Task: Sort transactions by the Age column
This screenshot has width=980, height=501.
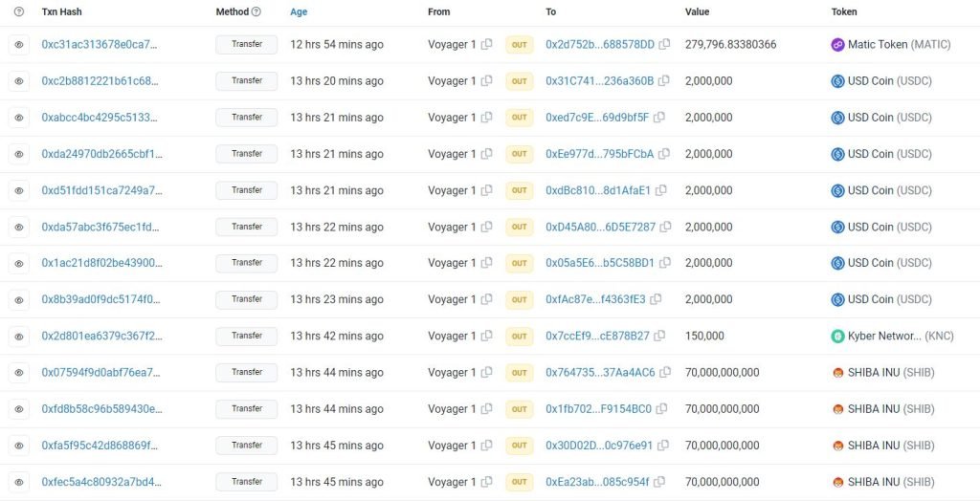Action: point(299,11)
